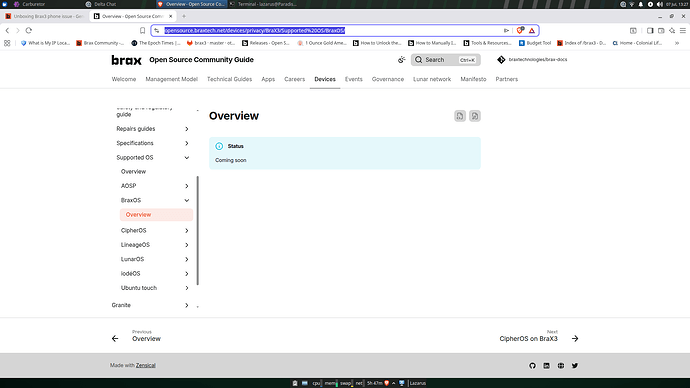This screenshot has height=388, width=690.
Task: Open the braxtechnologies/brax-docs repository link
Action: (x=532, y=59)
